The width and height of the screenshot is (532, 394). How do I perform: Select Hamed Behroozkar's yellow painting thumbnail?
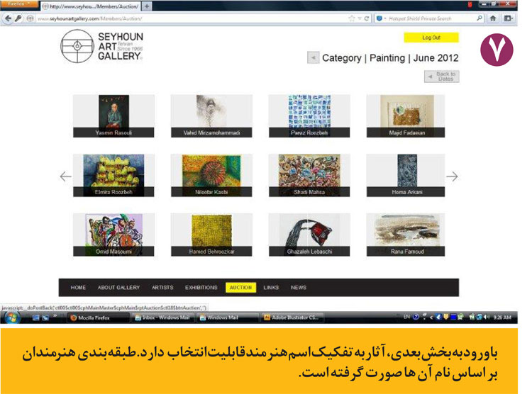pos(211,232)
